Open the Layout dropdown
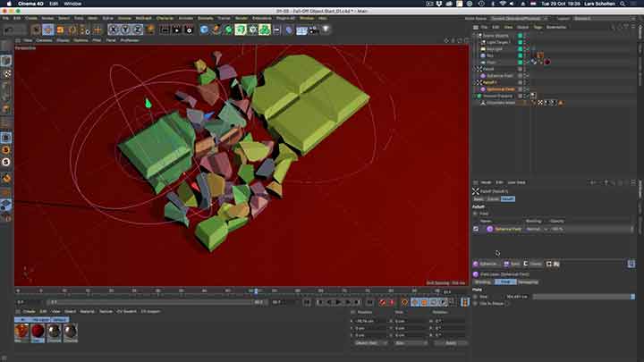The height and width of the screenshot is (362, 644). [x=602, y=19]
